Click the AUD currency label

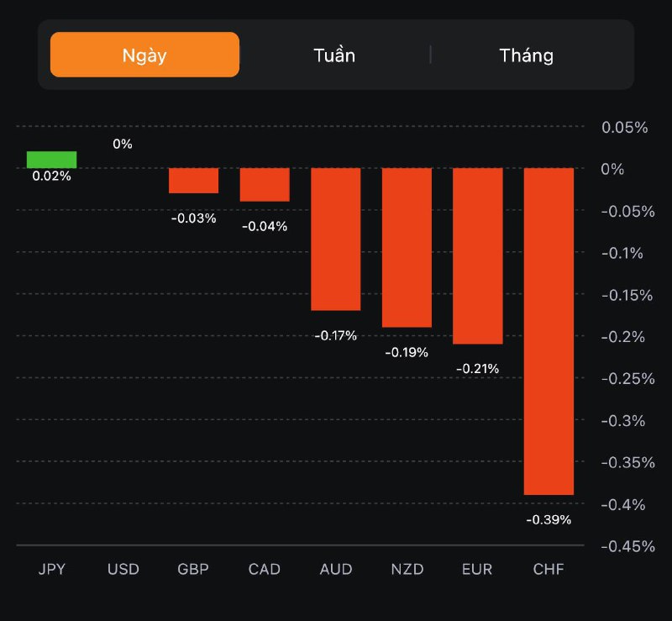tap(335, 569)
